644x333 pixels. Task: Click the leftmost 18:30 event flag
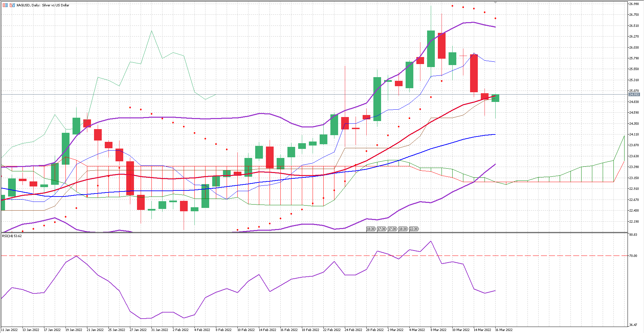(371, 229)
